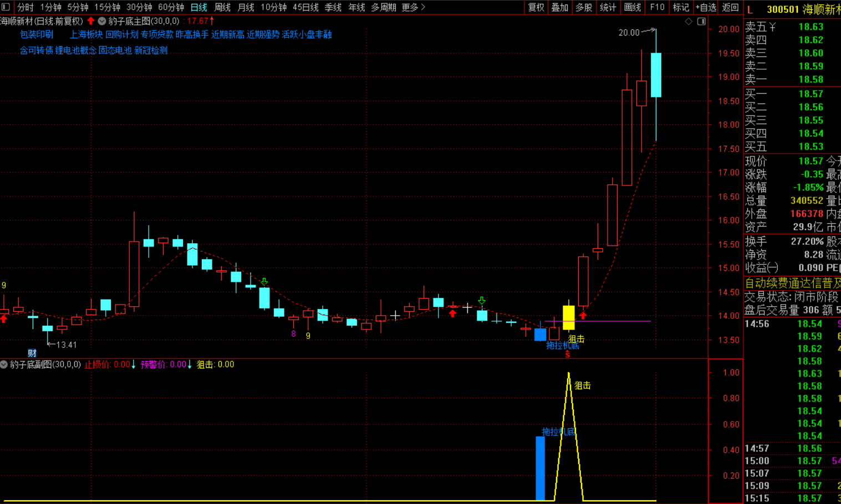Image resolution: width=841 pixels, height=504 pixels.
Task: Switch to the 周线 weekly period tab
Action: (x=222, y=7)
